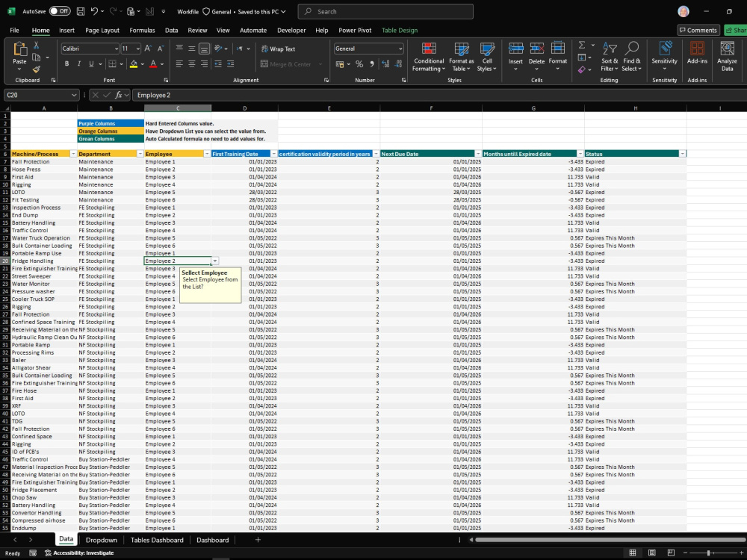Toggle Middle Align button
The height and width of the screenshot is (560, 747).
(191, 49)
